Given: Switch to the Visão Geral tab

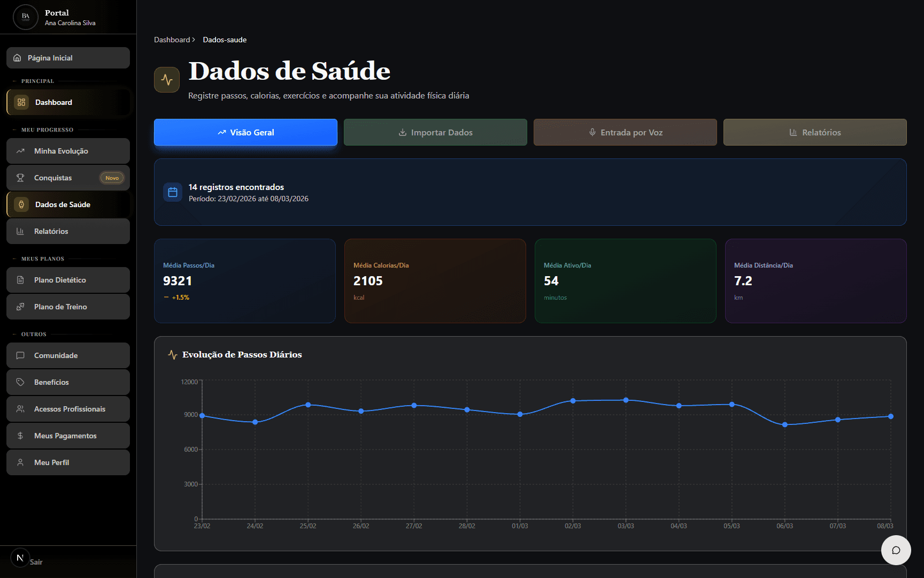Looking at the screenshot, I should click(x=245, y=132).
